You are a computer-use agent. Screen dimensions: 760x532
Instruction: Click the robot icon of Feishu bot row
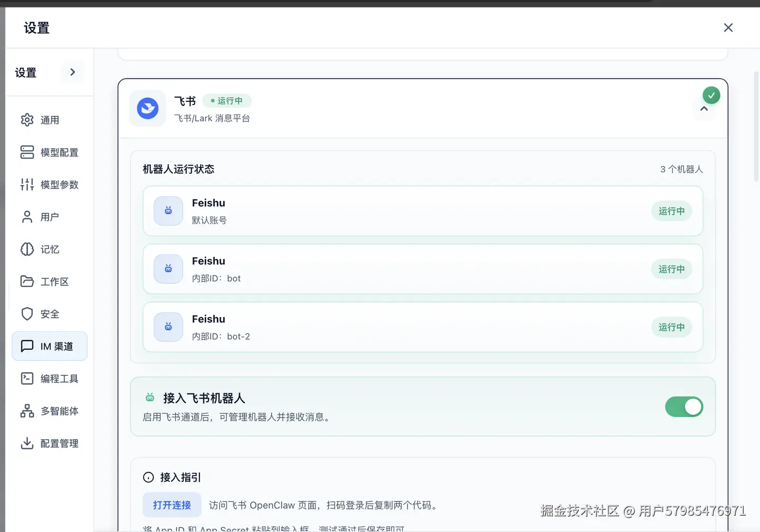[x=168, y=269]
